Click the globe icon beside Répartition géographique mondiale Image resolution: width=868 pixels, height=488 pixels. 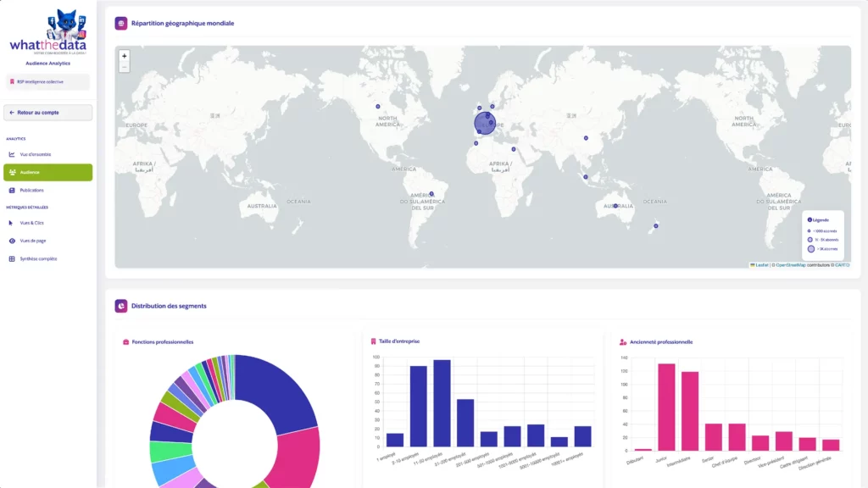(x=121, y=24)
